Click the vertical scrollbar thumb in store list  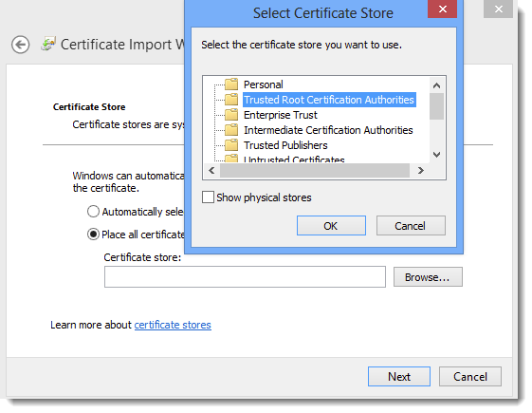click(x=436, y=106)
